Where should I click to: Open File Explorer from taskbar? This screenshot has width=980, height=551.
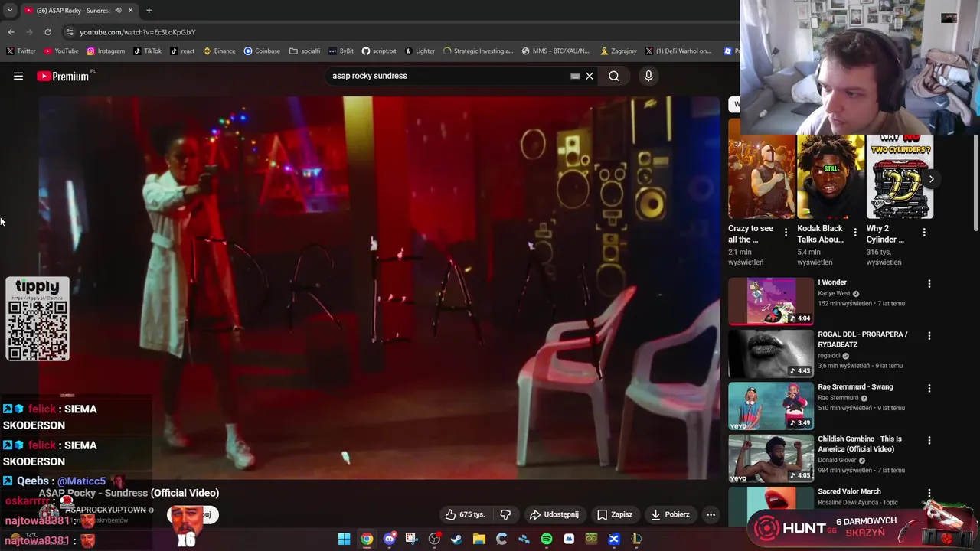click(x=479, y=540)
